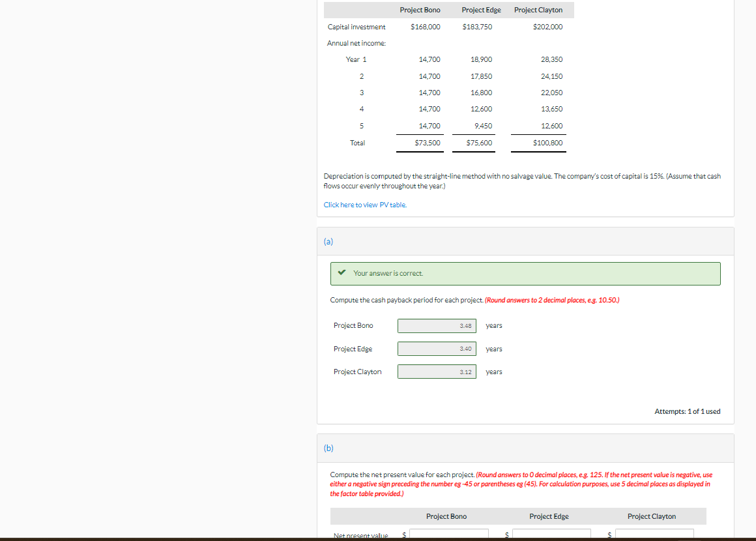Select the Project Bono payback period field
This screenshot has width=756, height=541.
point(437,325)
